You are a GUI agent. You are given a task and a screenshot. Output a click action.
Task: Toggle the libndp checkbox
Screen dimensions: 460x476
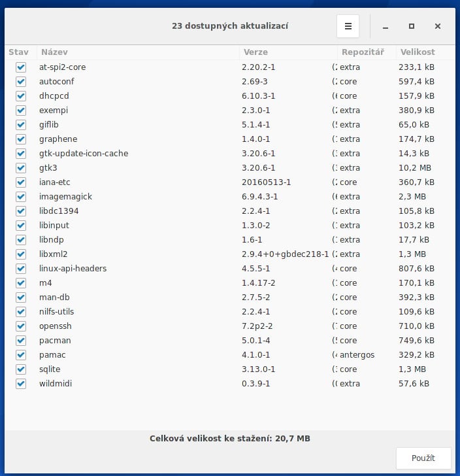[21, 240]
